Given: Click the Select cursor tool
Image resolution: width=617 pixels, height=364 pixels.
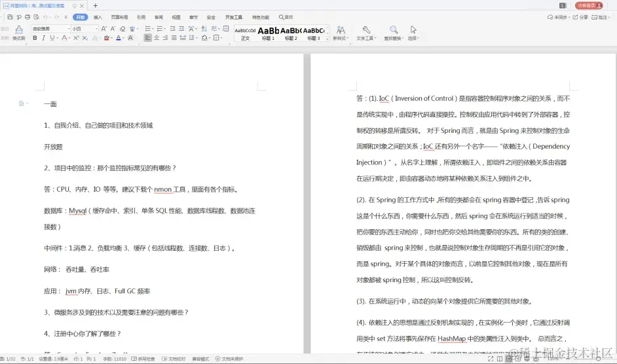Looking at the screenshot, I should point(413,33).
